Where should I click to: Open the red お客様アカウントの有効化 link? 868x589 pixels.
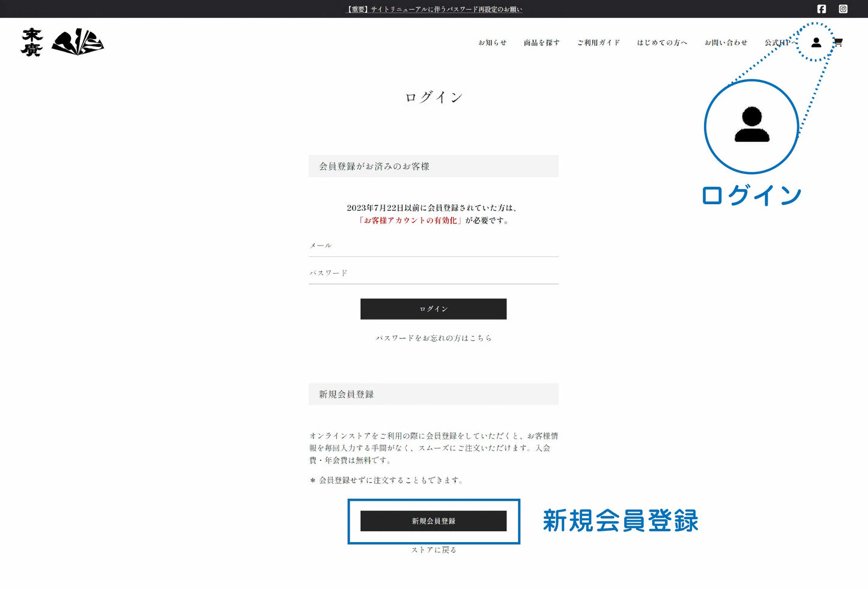click(410, 220)
